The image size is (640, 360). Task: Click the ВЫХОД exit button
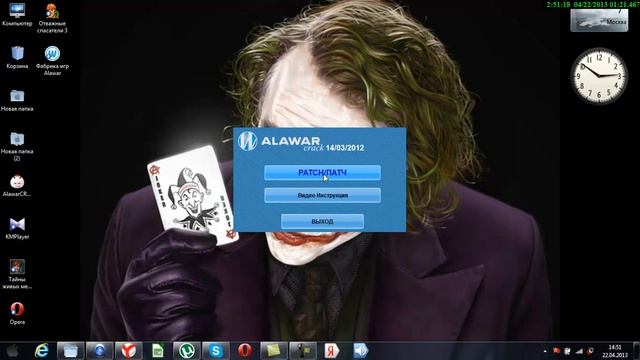pos(322,222)
